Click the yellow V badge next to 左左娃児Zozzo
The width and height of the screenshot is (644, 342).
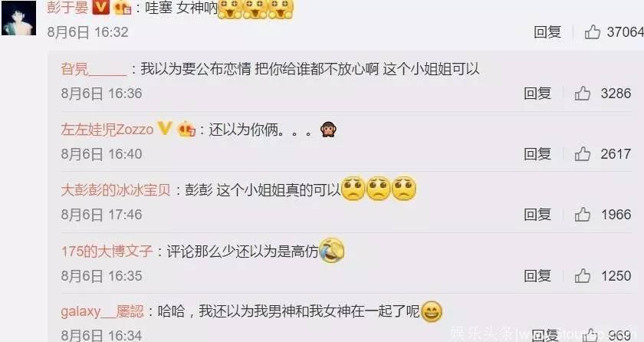pos(164,129)
